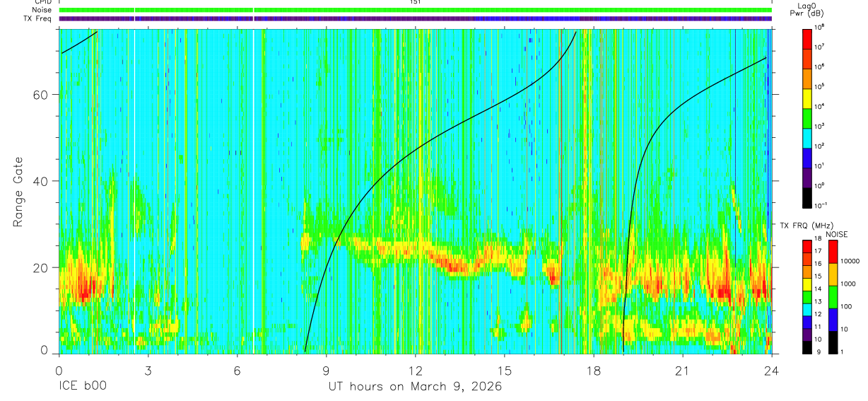Select the black 9–10 MHz segment of TX FRQ colorbar
The width and height of the screenshot is (868, 401).
[808, 346]
